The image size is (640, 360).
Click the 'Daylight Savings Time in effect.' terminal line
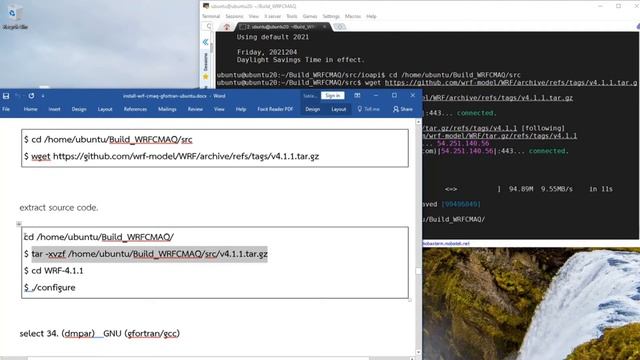300,60
